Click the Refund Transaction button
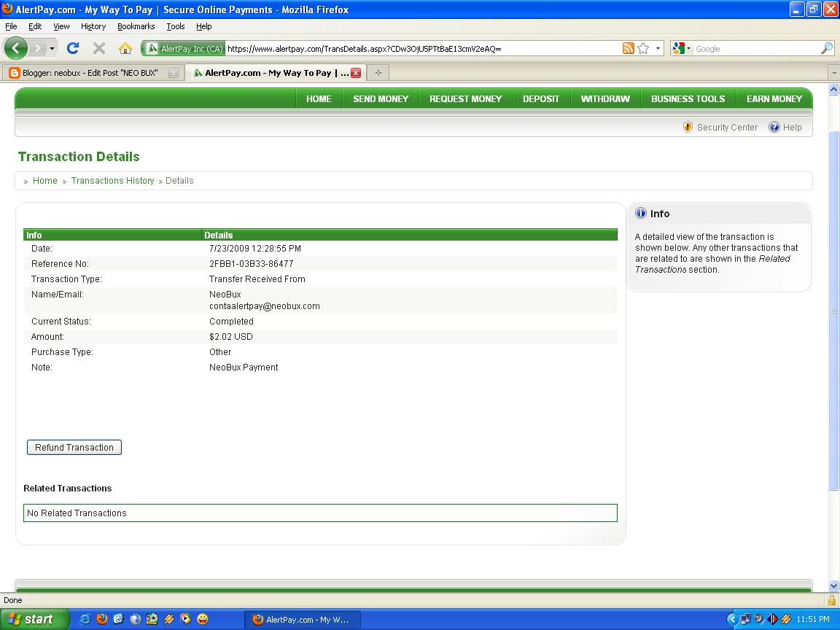The height and width of the screenshot is (630, 840). point(74,447)
